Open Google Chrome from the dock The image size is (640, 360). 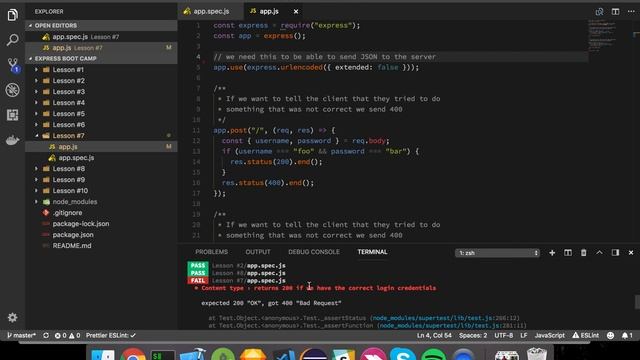(x=133, y=353)
